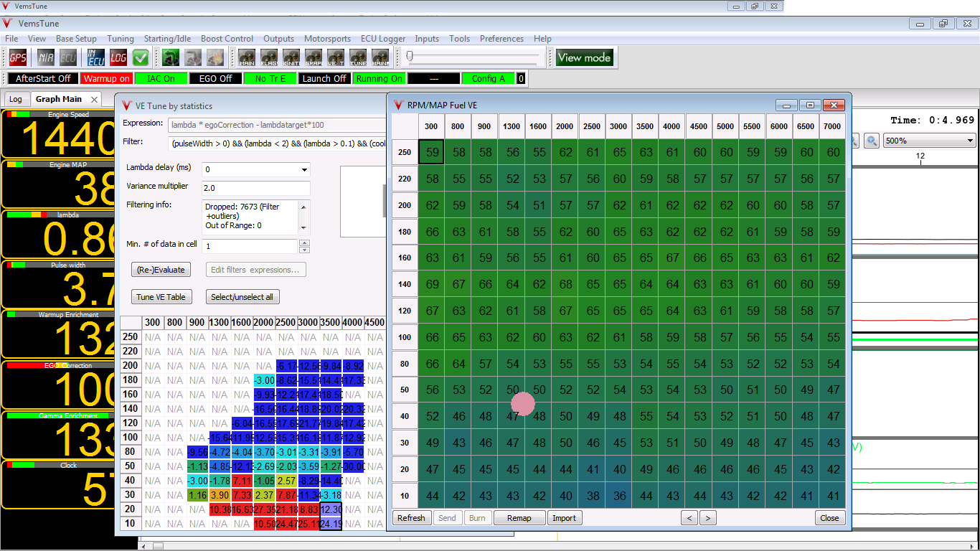Click the grey ECU burn icon
The image size is (980, 551).
point(193,57)
